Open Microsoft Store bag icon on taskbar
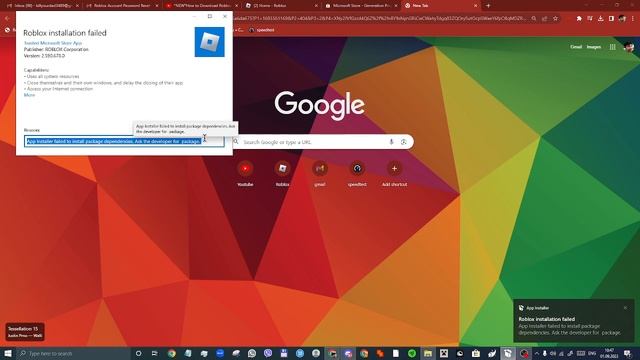 (x=476, y=353)
